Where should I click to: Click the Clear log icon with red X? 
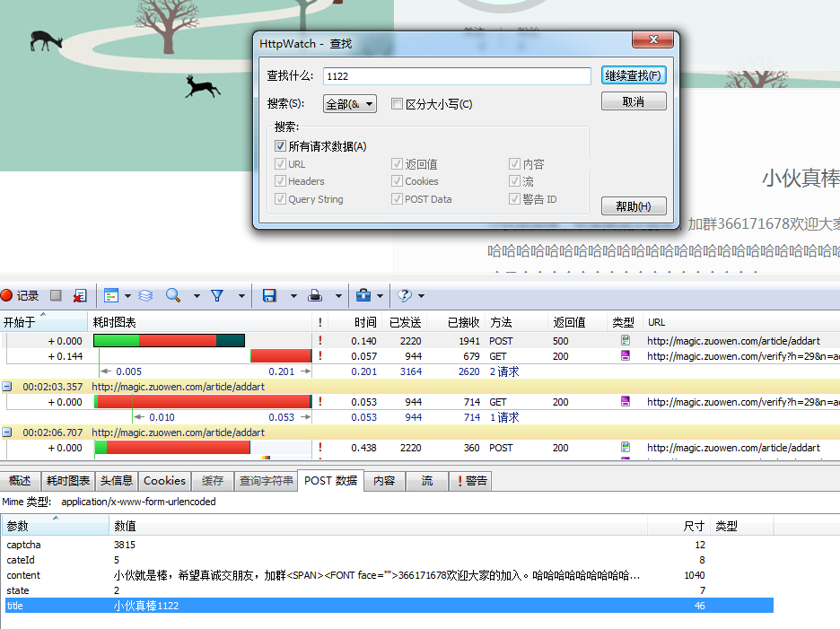point(79,296)
